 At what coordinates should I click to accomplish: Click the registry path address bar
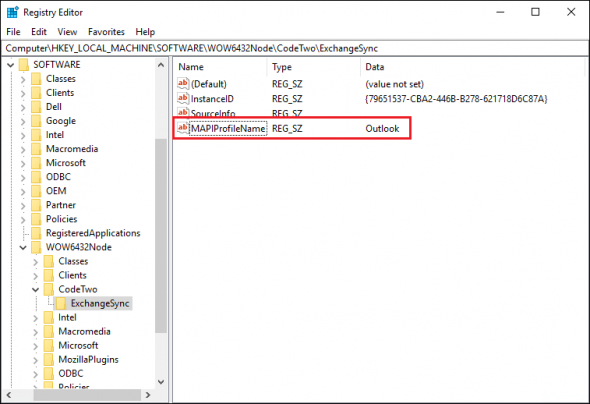click(x=295, y=49)
